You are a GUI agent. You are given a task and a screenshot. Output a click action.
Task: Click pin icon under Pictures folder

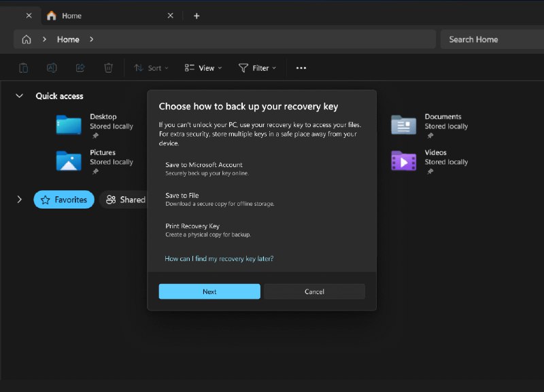point(95,172)
